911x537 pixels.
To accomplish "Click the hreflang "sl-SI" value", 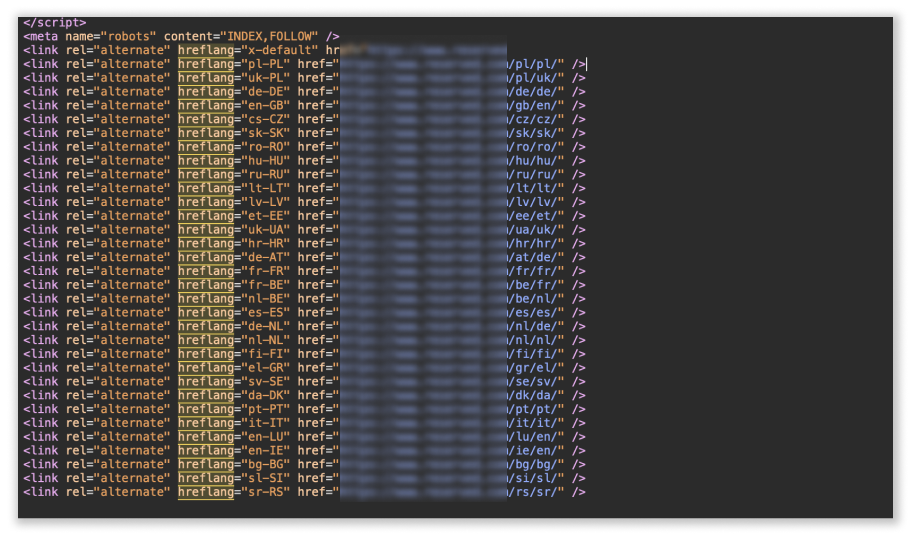I will coord(266,478).
